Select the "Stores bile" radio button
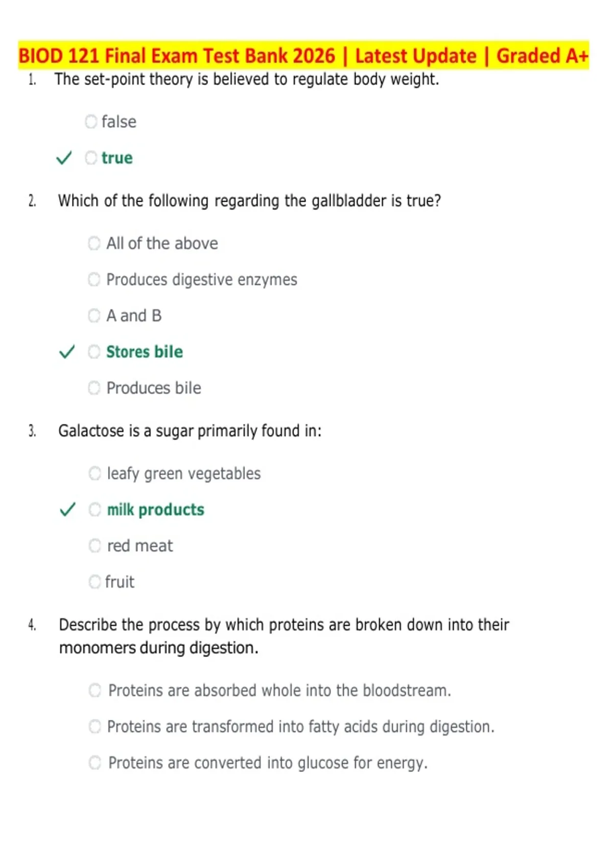Image resolution: width=613 pixels, height=868 pixels. tap(94, 352)
